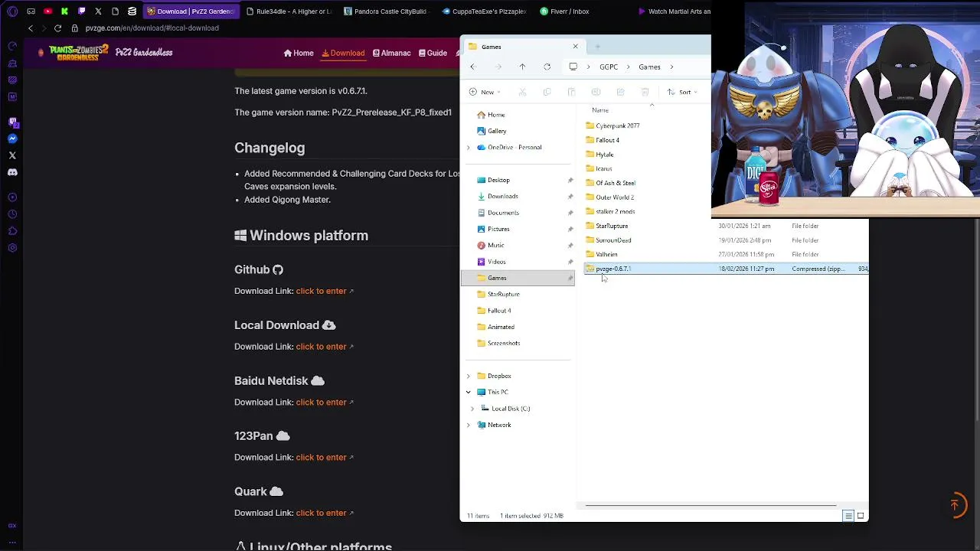This screenshot has width=980, height=551.
Task: Open Home in site navigation
Action: 299,54
